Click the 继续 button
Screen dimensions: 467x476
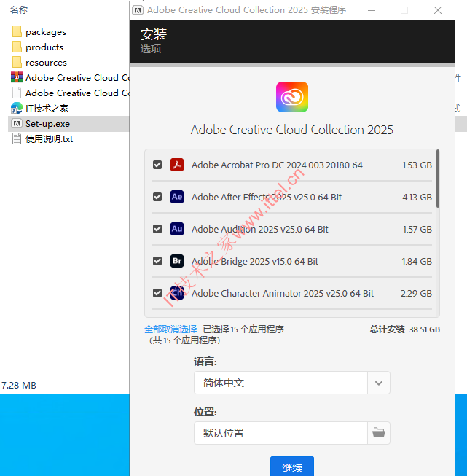click(x=292, y=467)
